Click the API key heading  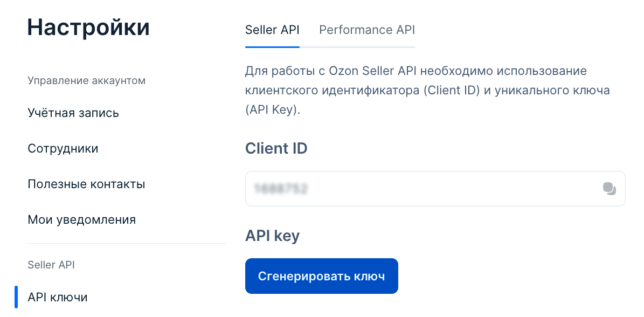(x=272, y=236)
